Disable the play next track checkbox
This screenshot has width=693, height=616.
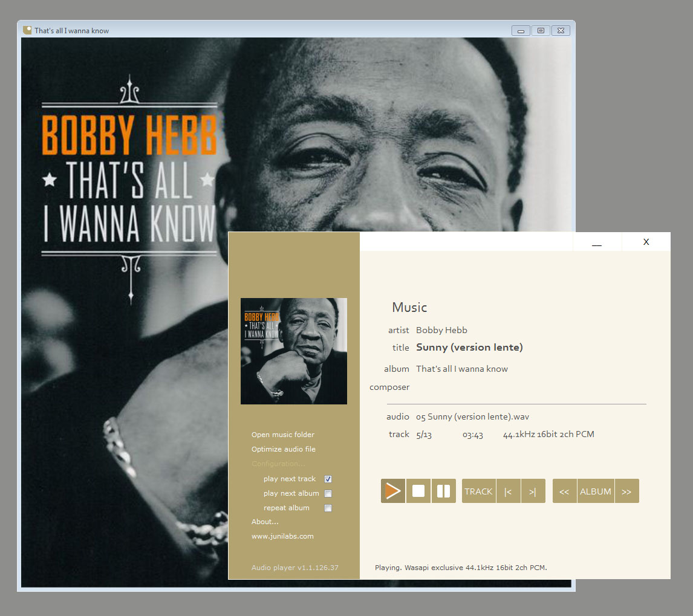click(328, 479)
